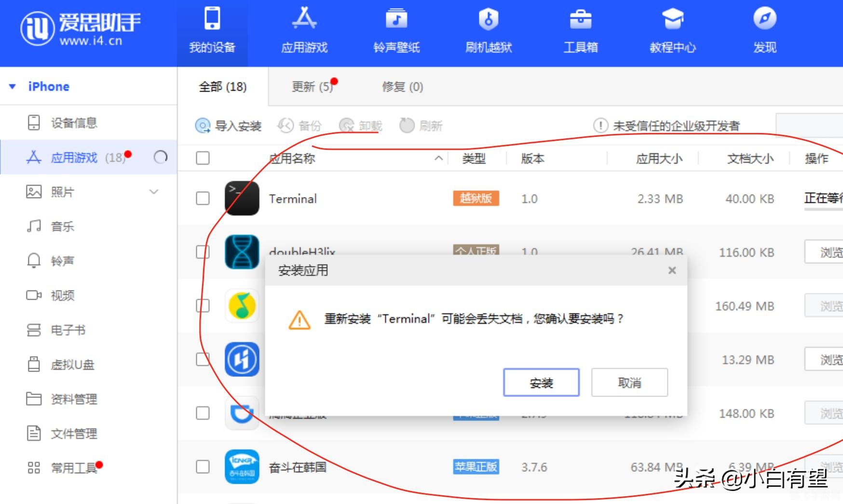Collapse the iPhone device entry
The image size is (843, 504).
click(12, 86)
